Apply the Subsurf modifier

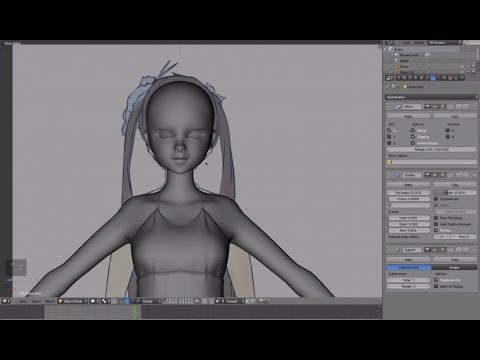(x=408, y=259)
